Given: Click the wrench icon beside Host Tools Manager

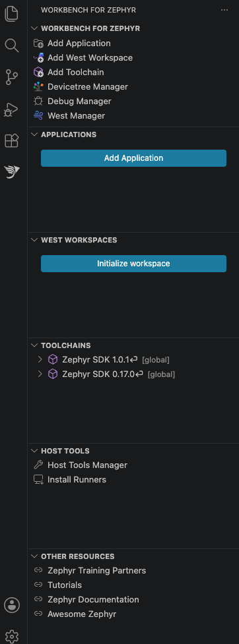Looking at the screenshot, I should tap(38, 465).
